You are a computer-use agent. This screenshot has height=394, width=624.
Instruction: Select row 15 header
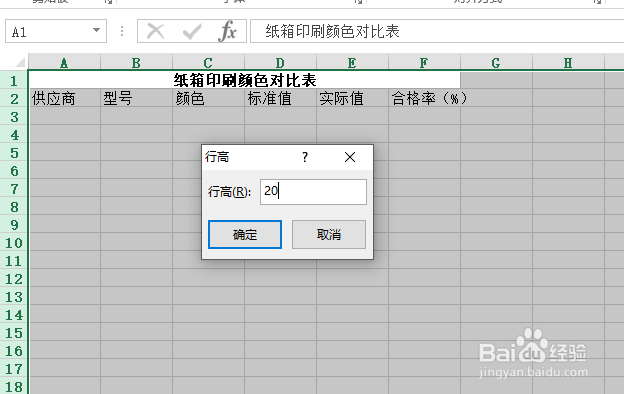14,333
